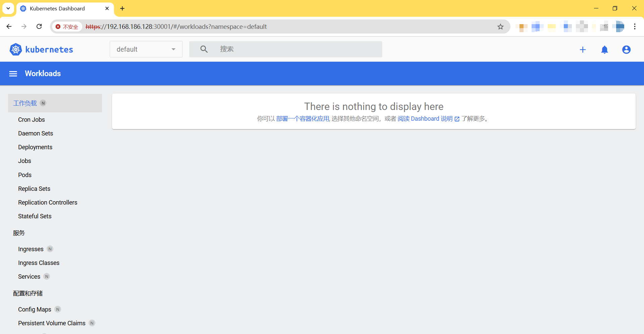
Task: Click the N badge beside Services
Action: click(x=47, y=277)
